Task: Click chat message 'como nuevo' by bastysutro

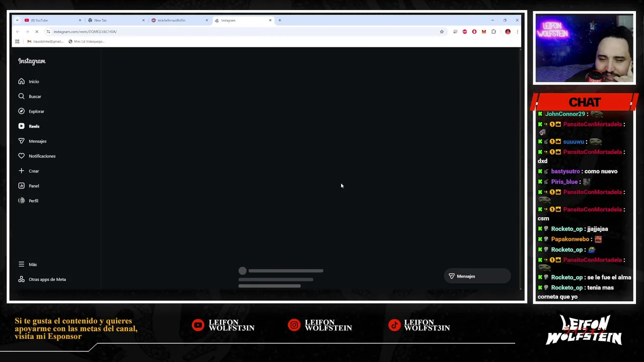Action: pyautogui.click(x=601, y=171)
